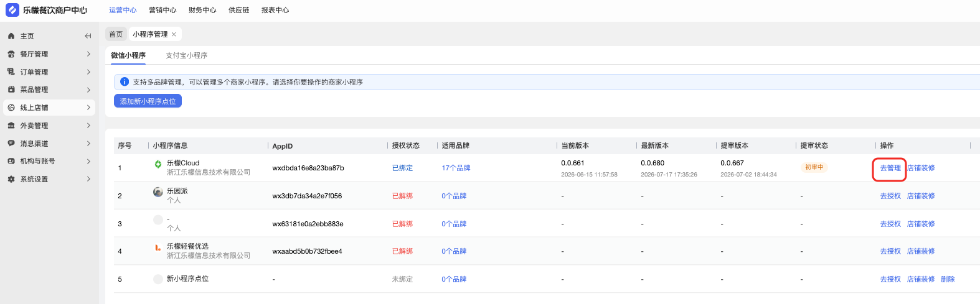The image size is (980, 304).
Task: Open the 财务中心 top menu
Action: point(202,10)
